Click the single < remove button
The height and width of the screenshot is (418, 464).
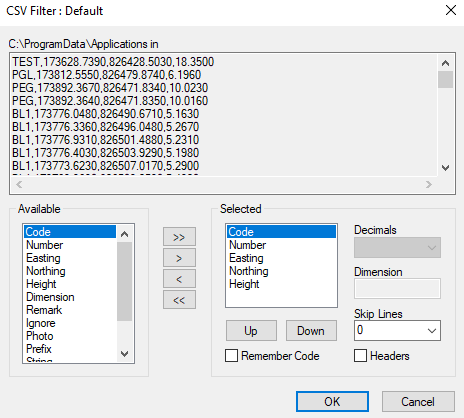coord(179,279)
